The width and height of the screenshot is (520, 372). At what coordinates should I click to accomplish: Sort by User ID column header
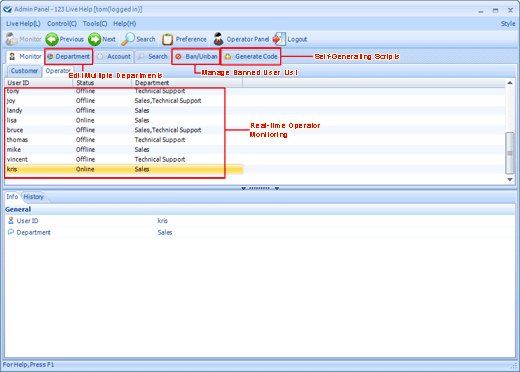(x=39, y=83)
